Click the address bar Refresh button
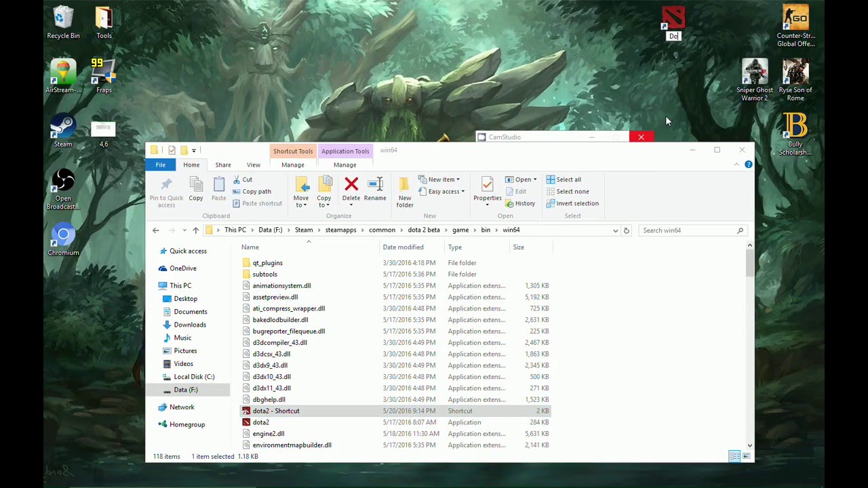 point(626,230)
